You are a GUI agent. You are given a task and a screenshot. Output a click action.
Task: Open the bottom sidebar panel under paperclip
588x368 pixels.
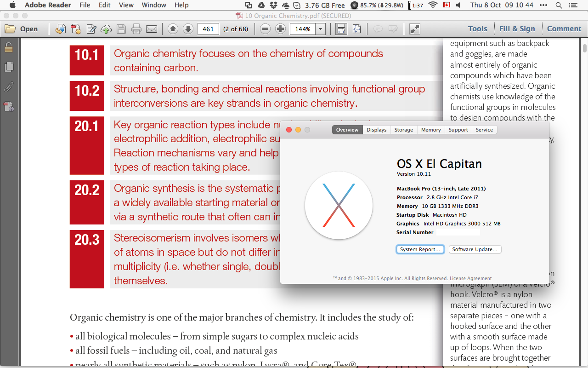point(9,107)
